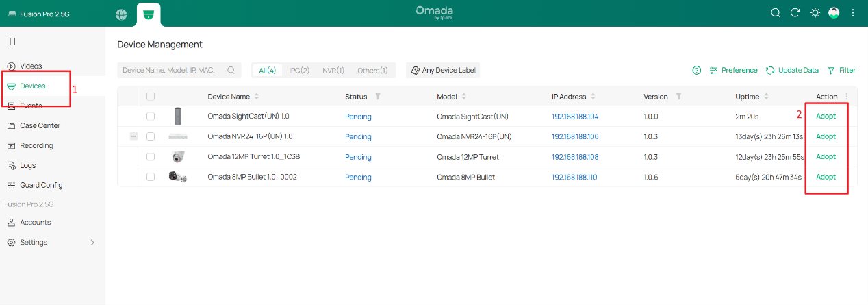Open IP address 192.168.188.106
Viewport: 868px width, 305px height.
pos(575,136)
